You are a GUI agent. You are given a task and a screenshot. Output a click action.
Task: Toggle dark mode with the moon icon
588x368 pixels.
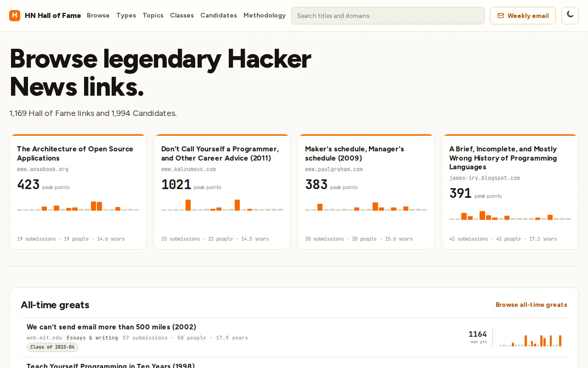(x=570, y=16)
